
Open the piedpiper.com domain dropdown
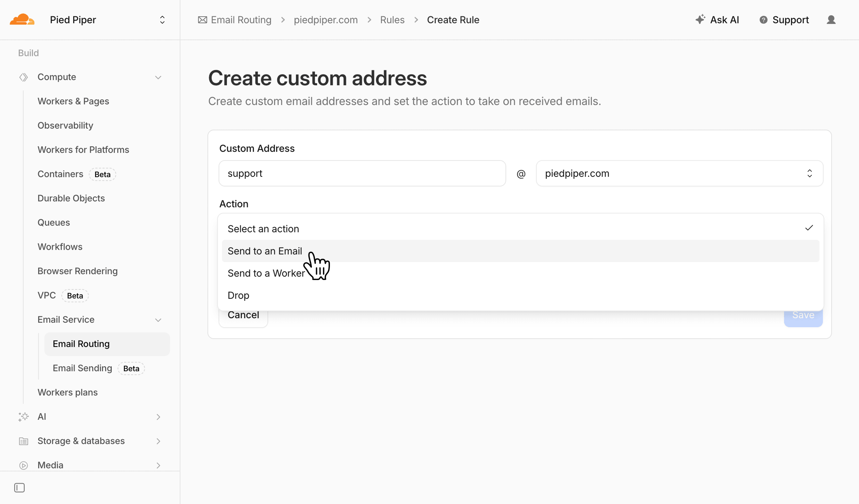click(x=679, y=173)
